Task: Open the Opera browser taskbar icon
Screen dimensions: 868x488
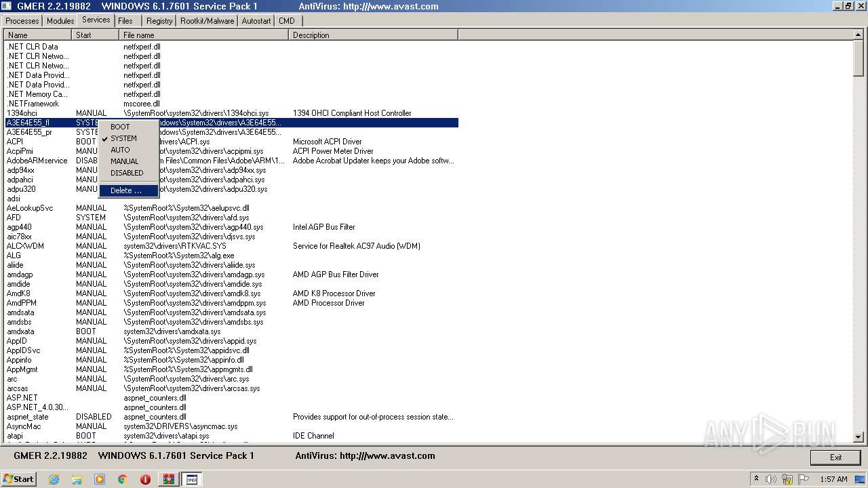Action: coord(145,479)
